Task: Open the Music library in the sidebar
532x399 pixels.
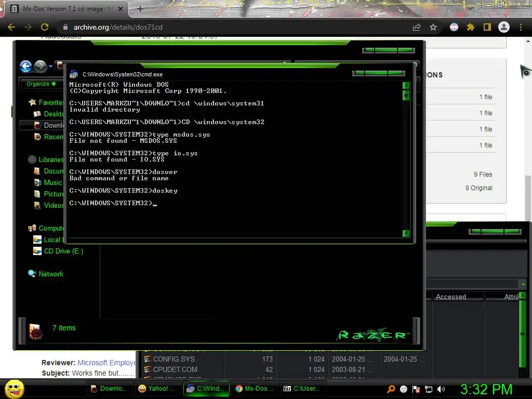Action: pyautogui.click(x=48, y=182)
